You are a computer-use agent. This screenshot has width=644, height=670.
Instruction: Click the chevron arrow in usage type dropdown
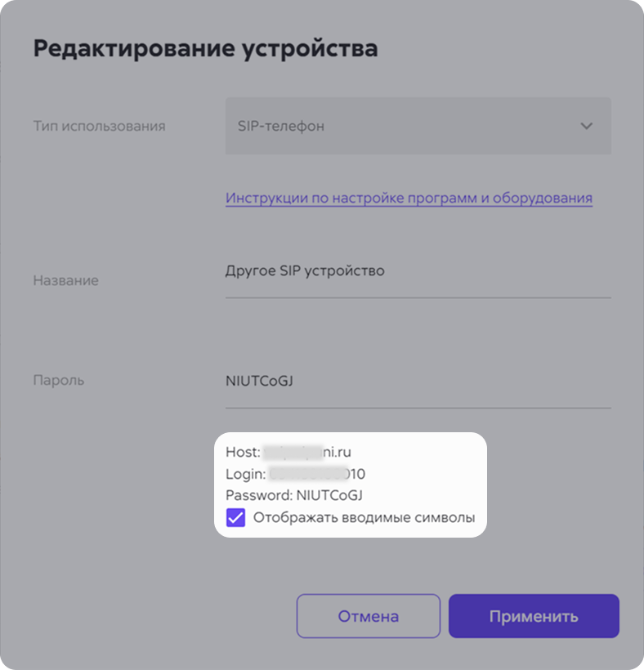pos(586,126)
